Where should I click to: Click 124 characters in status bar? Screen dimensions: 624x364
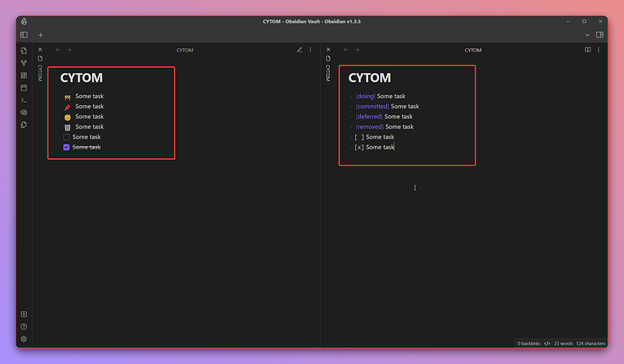[x=590, y=343]
